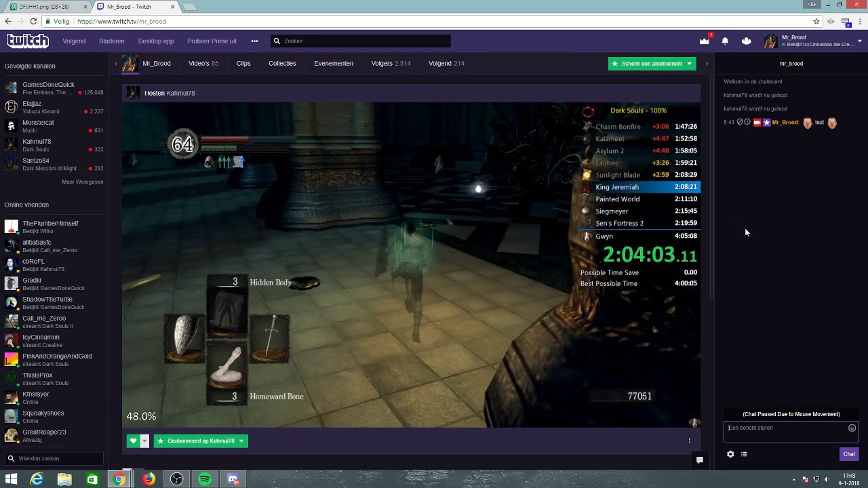This screenshot has height=488, width=868.
Task: Open the Twitch home logo
Action: pyautogui.click(x=28, y=41)
